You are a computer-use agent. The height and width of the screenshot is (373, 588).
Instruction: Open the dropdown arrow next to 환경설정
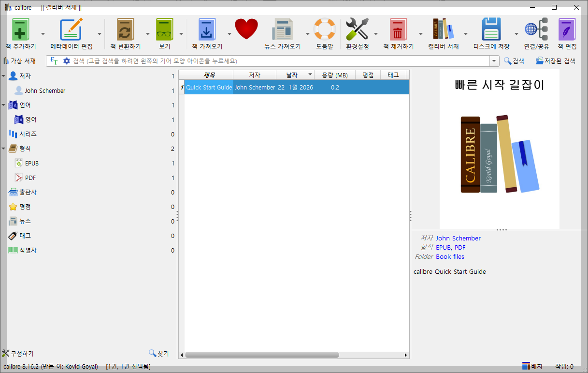pos(376,34)
